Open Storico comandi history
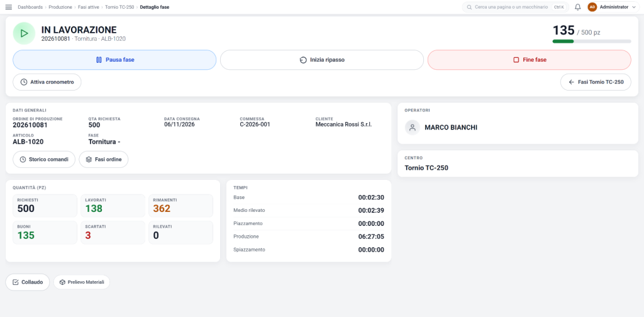The image size is (644, 317). (44, 159)
